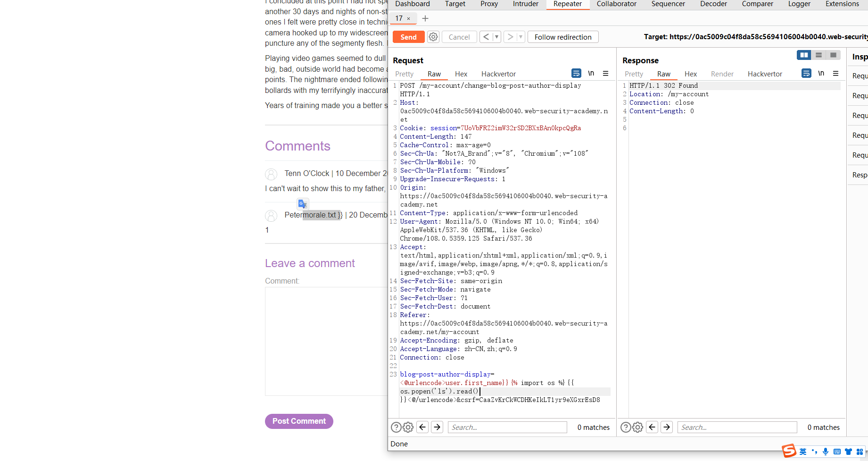Close Repeater tab 17
Image resolution: width=868 pixels, height=461 pixels.
408,18
